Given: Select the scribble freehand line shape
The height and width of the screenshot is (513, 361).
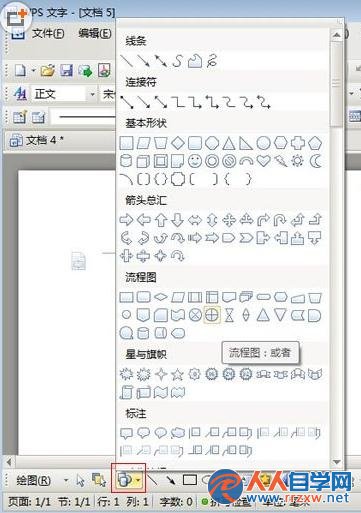Looking at the screenshot, I should 212,61.
